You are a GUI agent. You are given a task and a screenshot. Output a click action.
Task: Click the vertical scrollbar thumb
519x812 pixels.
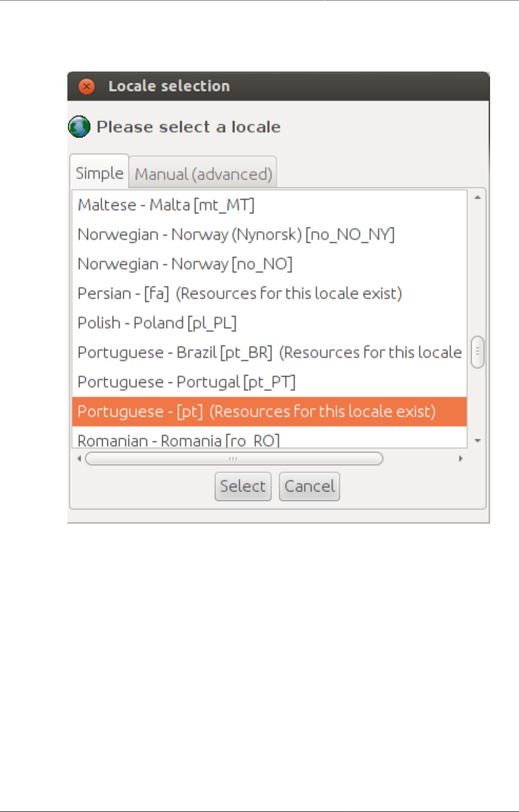click(x=477, y=352)
